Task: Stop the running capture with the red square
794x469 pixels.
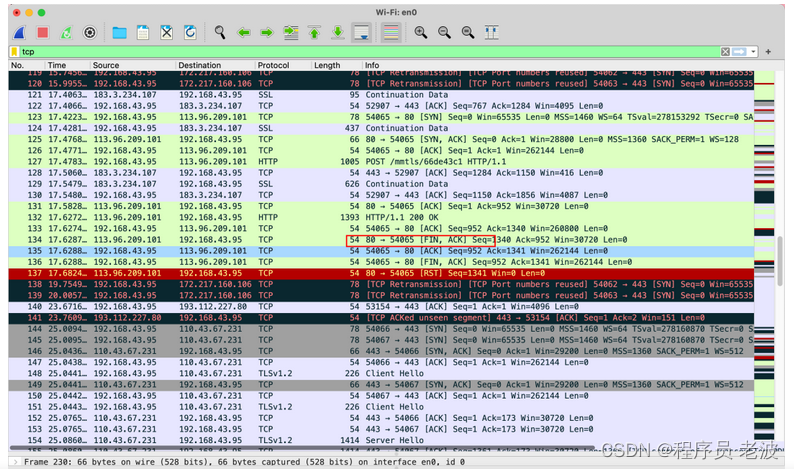Action: [x=43, y=33]
